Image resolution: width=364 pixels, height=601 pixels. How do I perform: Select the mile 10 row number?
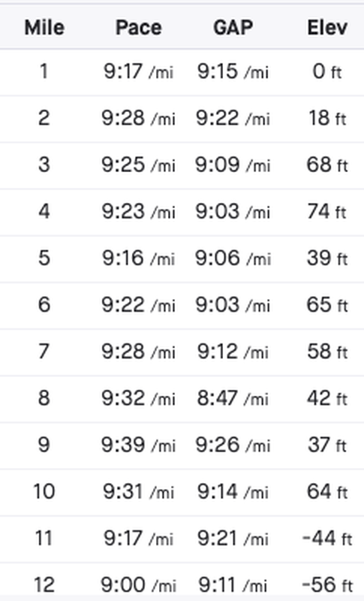pos(44,492)
